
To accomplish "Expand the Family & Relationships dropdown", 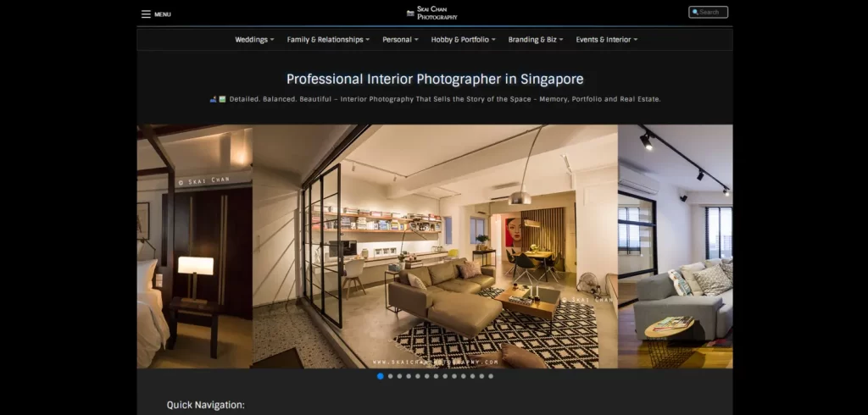I will click(x=328, y=40).
